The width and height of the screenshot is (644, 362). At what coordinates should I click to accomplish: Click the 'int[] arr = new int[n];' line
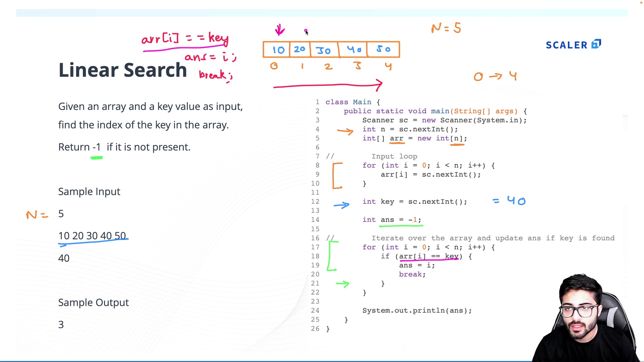[415, 138]
